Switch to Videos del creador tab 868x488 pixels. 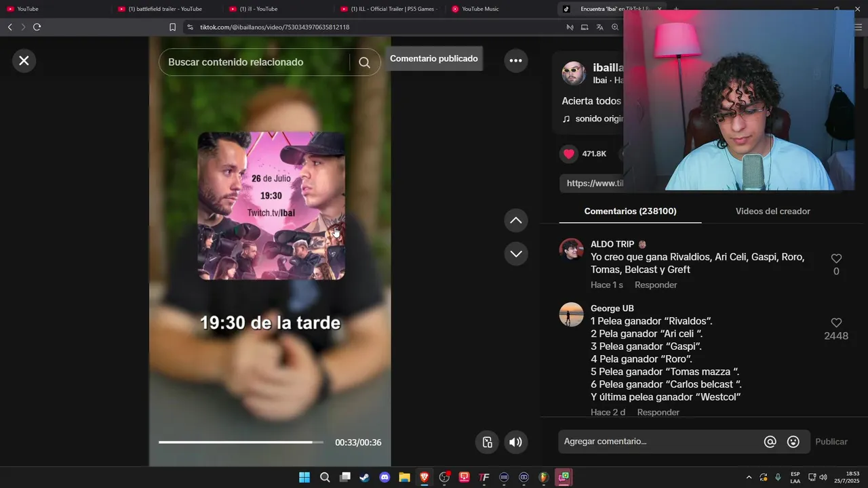(x=772, y=211)
